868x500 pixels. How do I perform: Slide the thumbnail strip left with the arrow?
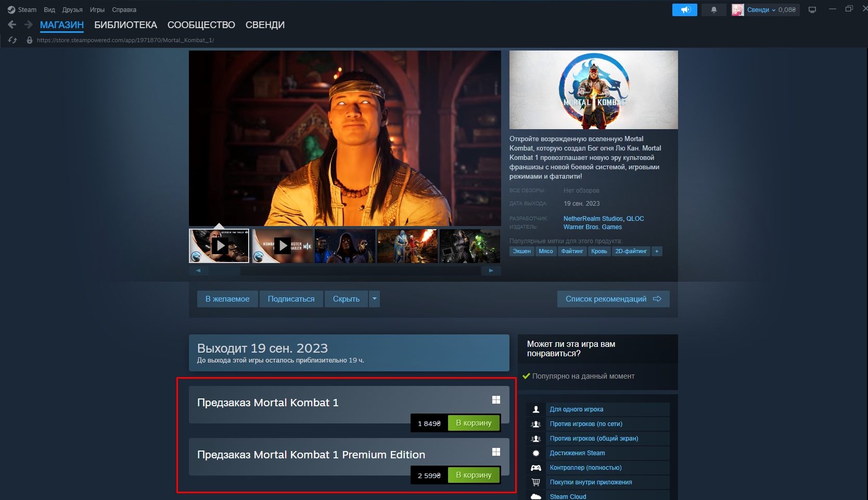coord(198,271)
